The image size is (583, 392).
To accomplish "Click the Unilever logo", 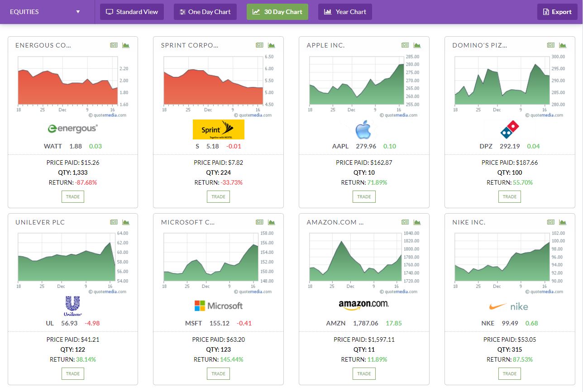I will [x=72, y=306].
